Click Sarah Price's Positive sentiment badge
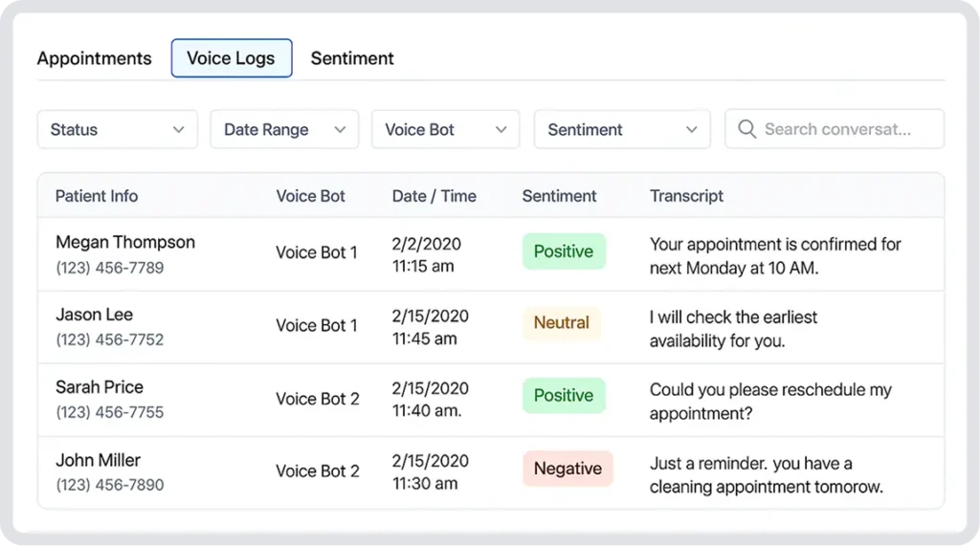Image resolution: width=980 pixels, height=546 pixels. (563, 396)
